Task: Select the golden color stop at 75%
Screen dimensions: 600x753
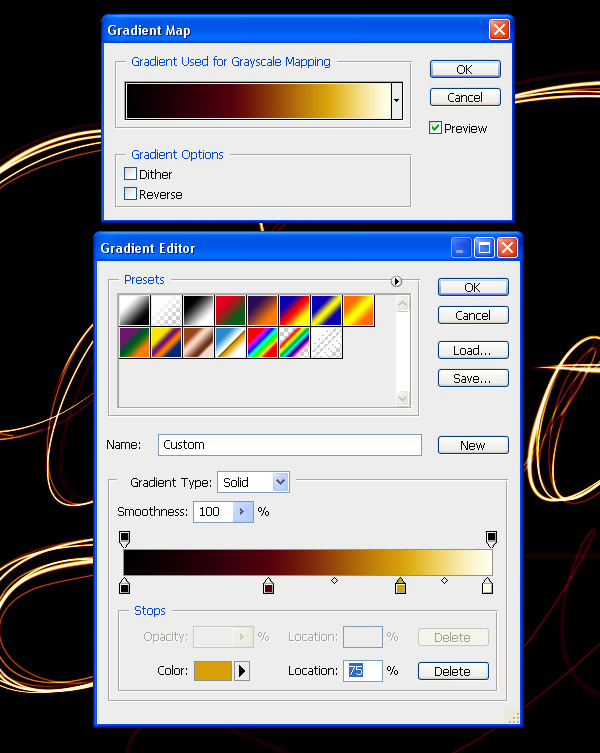Action: point(400,586)
